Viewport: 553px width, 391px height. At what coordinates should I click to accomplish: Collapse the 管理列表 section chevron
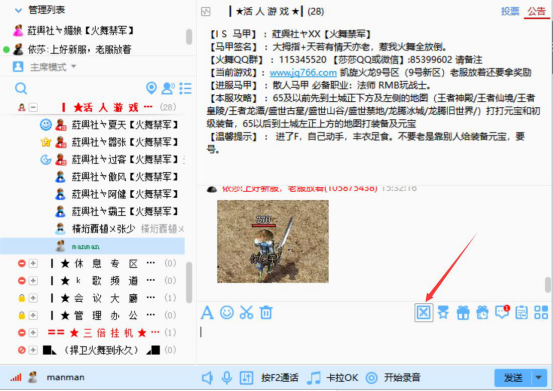click(18, 11)
